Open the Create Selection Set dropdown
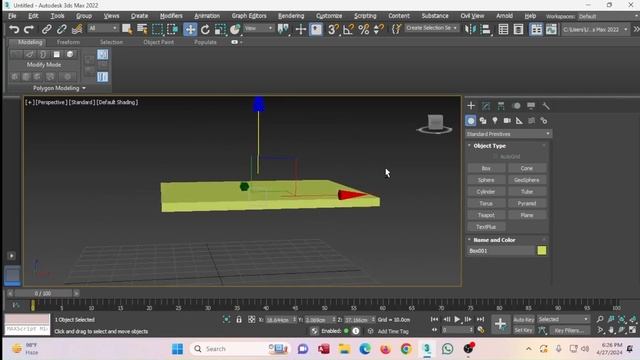 (x=431, y=28)
